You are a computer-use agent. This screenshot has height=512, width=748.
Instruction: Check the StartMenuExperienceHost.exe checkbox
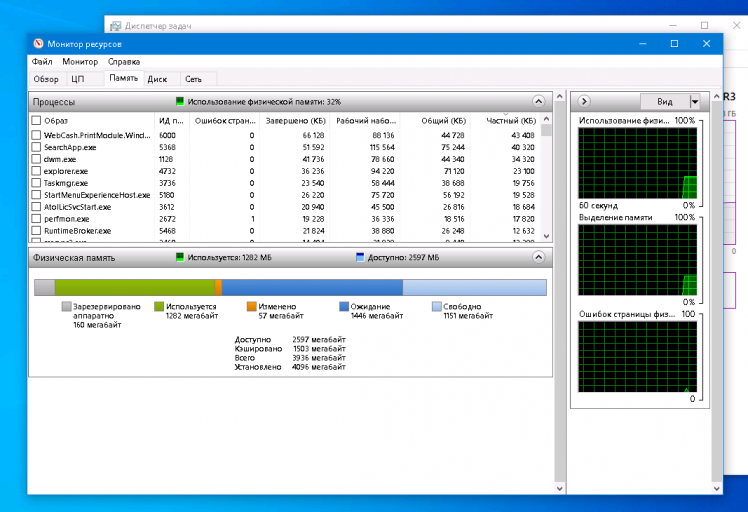[36, 195]
